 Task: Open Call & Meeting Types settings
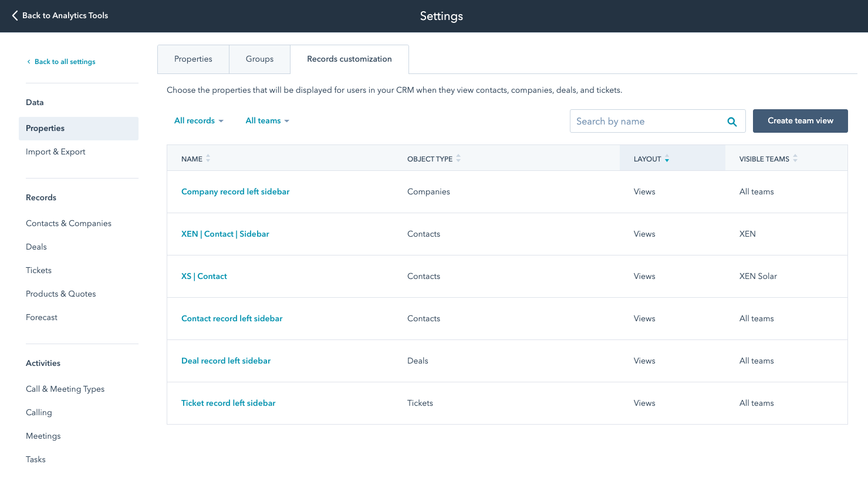click(65, 389)
